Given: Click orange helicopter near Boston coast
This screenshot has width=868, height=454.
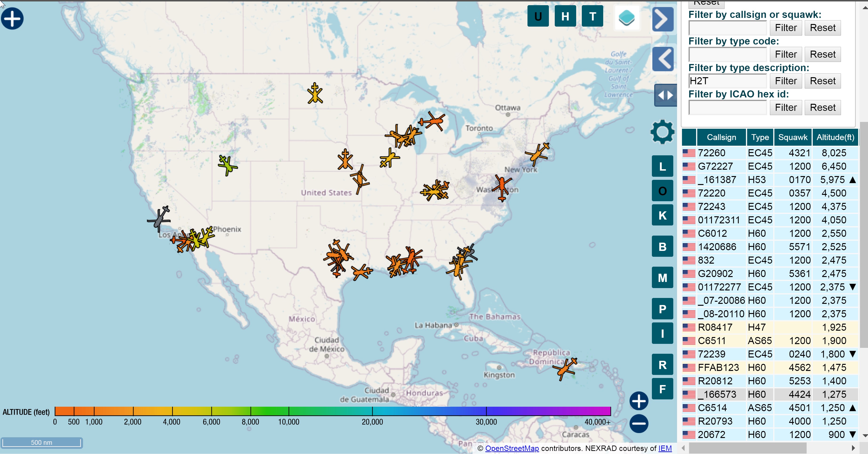Looking at the screenshot, I should (x=537, y=154).
